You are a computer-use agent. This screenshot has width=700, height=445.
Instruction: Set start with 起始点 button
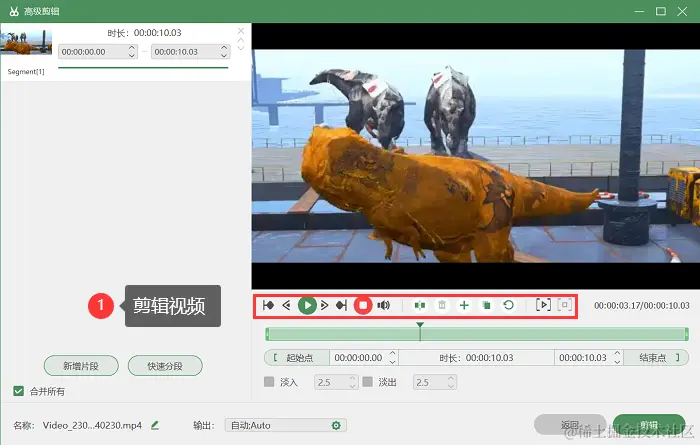pos(297,358)
